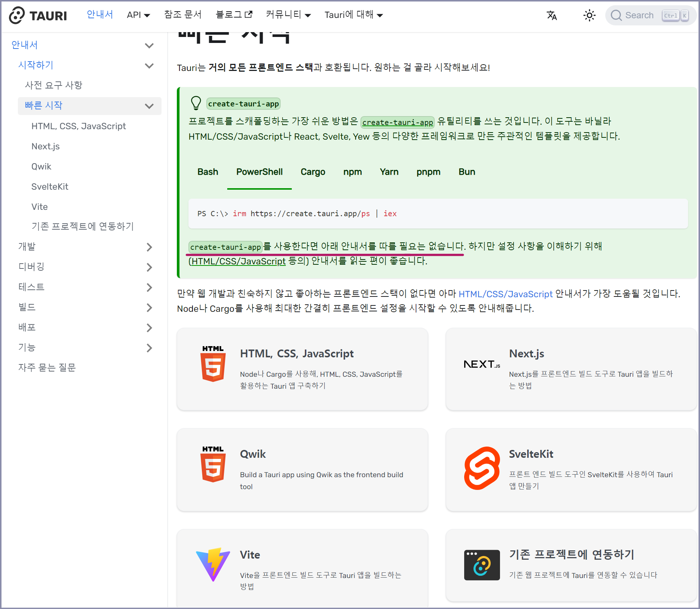Select the Bash tab
The image size is (700, 609).
[208, 172]
